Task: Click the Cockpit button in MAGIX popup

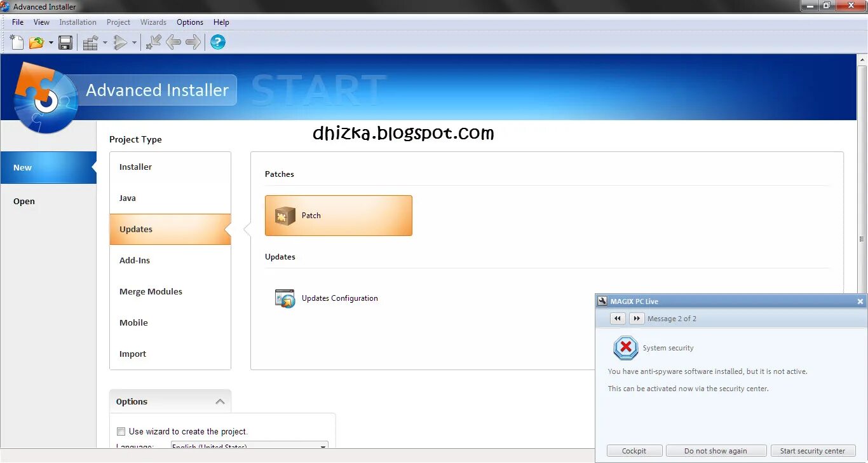Action: pos(634,451)
